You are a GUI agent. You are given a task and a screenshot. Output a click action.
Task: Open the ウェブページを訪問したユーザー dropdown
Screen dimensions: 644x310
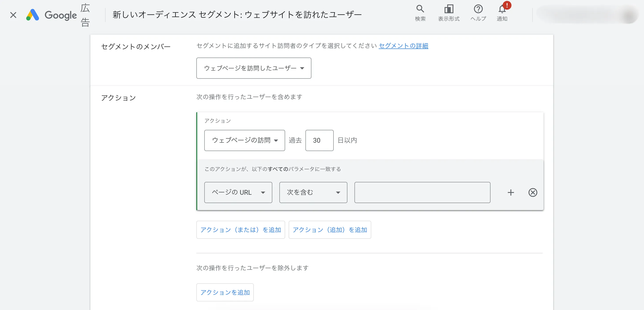(x=254, y=68)
